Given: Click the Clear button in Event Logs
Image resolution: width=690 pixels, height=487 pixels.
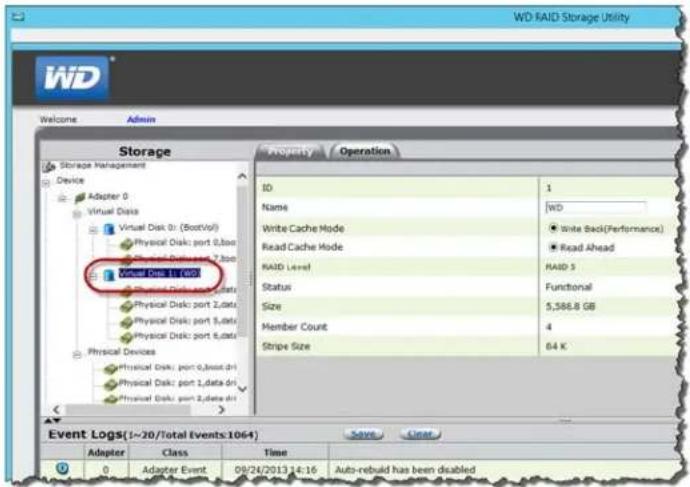Looking at the screenshot, I should click(420, 434).
